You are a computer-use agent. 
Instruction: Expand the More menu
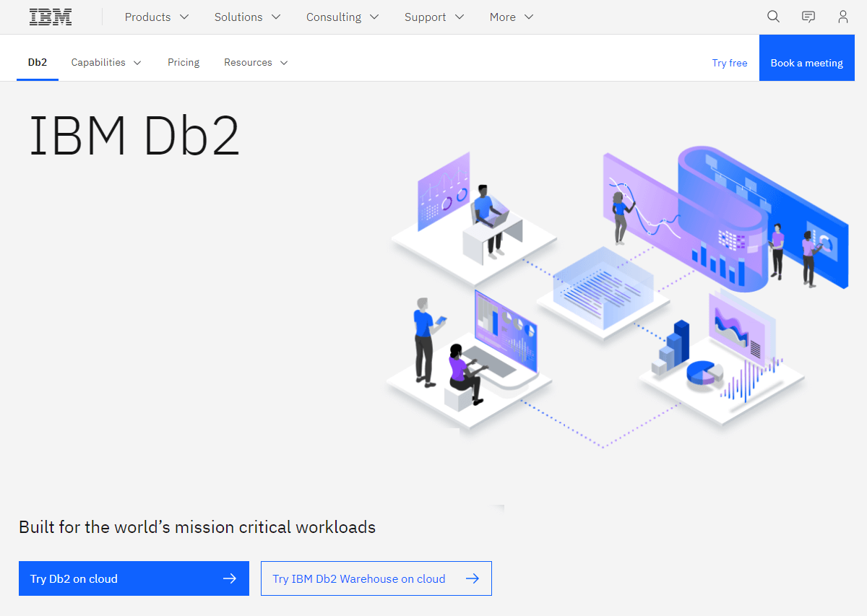point(512,17)
